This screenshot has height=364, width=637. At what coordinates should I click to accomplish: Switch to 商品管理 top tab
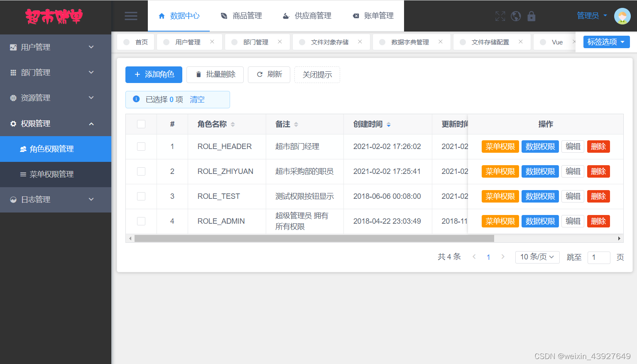tap(241, 16)
